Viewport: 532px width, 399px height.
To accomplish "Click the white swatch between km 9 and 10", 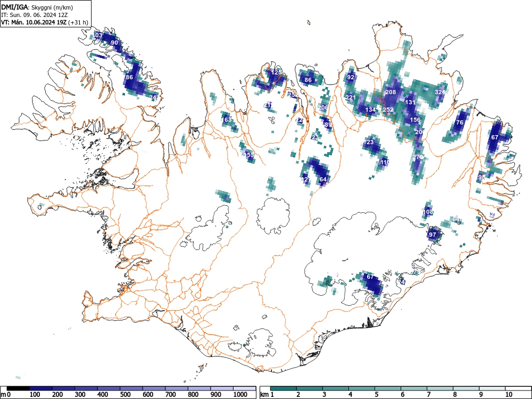I will point(492,388).
